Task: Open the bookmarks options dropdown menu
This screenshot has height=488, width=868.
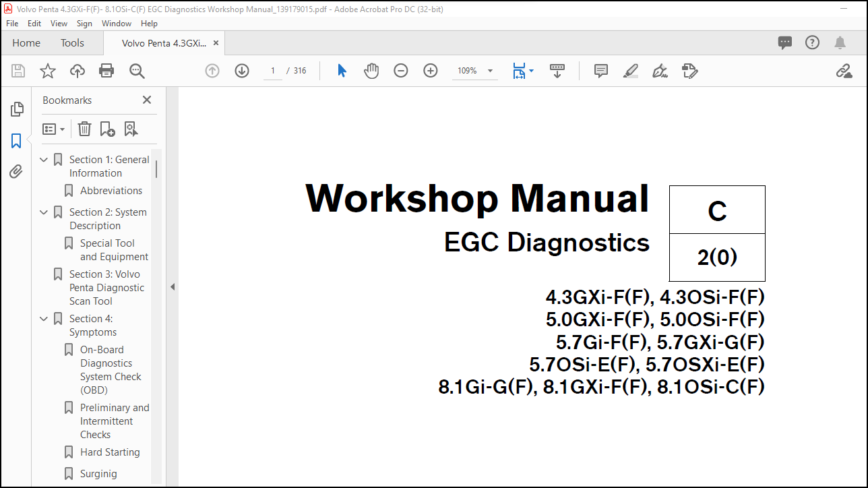Action: (x=54, y=129)
